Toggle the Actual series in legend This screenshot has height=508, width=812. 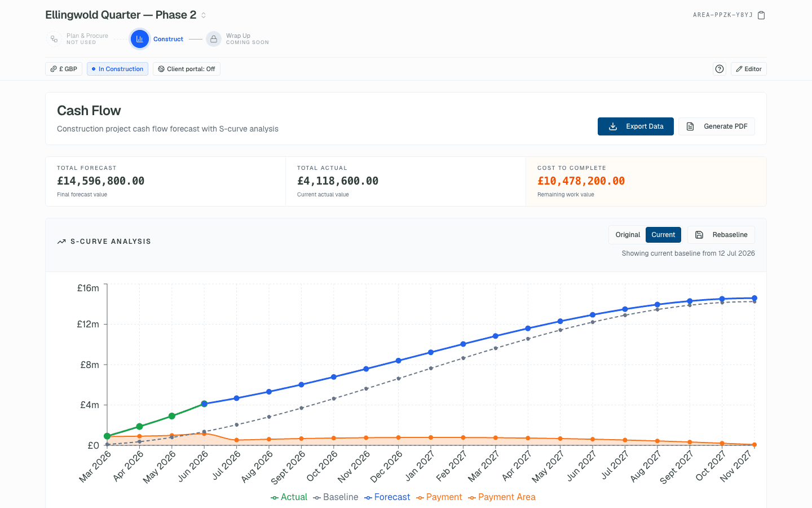289,497
